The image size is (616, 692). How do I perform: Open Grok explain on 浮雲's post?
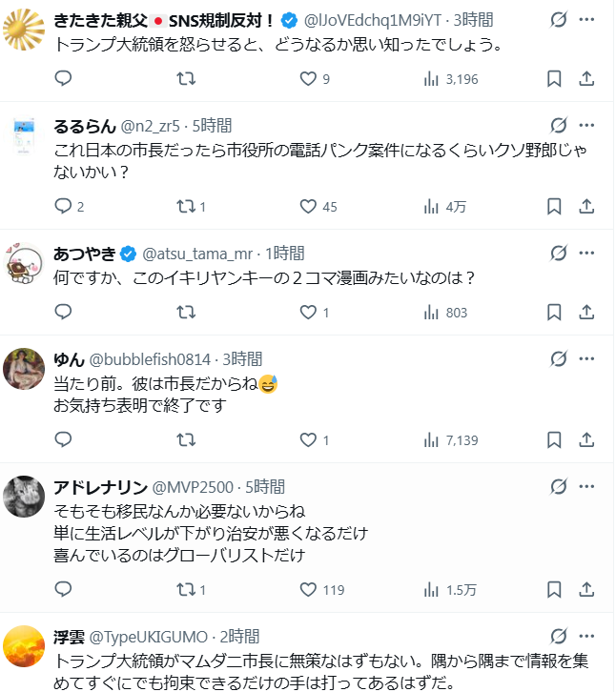(560, 637)
